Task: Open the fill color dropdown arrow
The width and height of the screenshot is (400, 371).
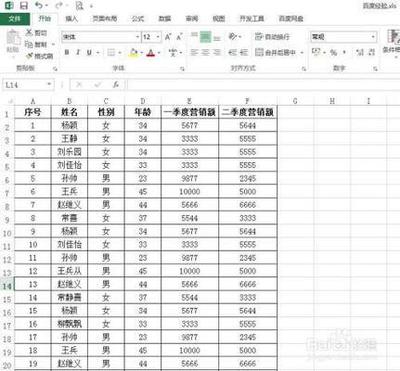Action: 141,53
